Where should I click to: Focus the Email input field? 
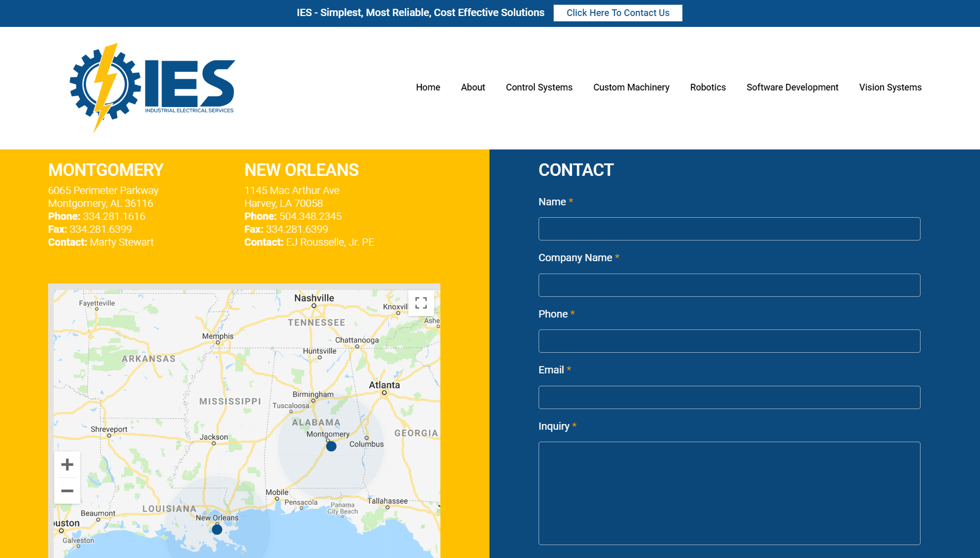(x=729, y=397)
